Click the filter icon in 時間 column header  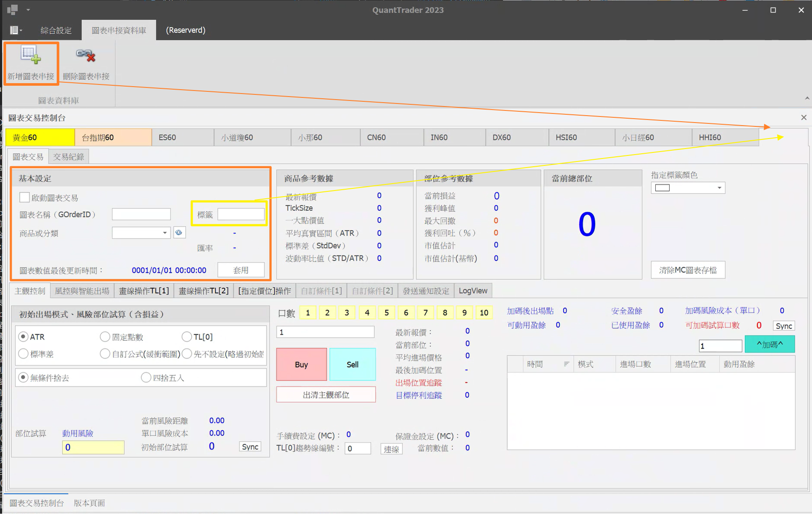pos(566,364)
